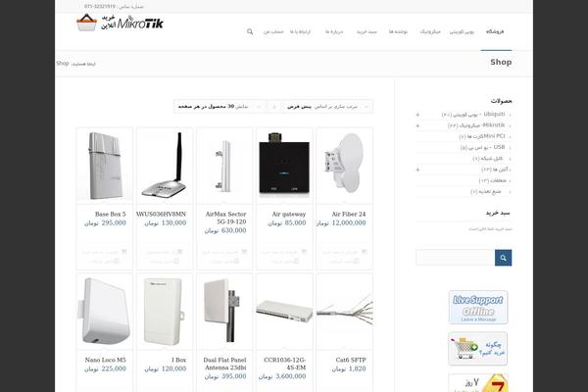
Task: Select the Mini PCI cards category
Action: point(482,136)
